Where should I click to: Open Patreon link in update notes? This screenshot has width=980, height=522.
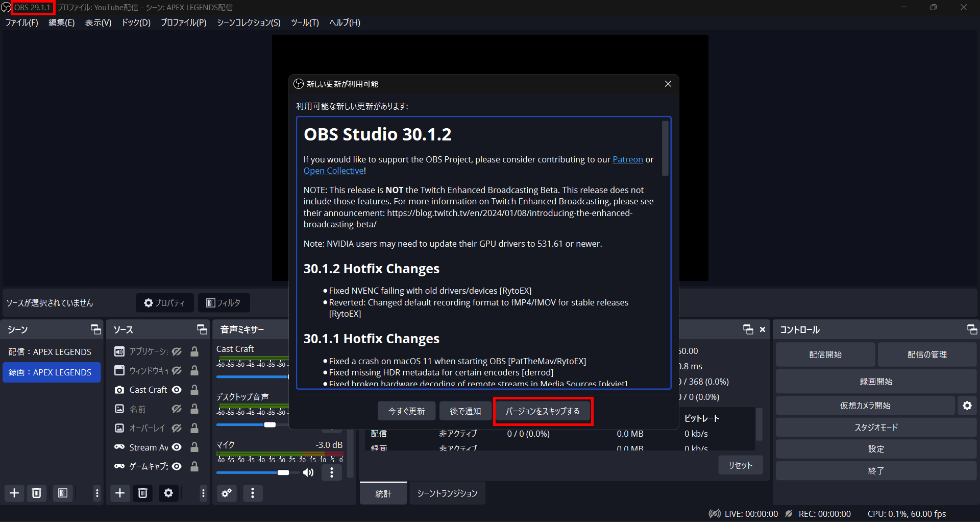[x=628, y=159]
